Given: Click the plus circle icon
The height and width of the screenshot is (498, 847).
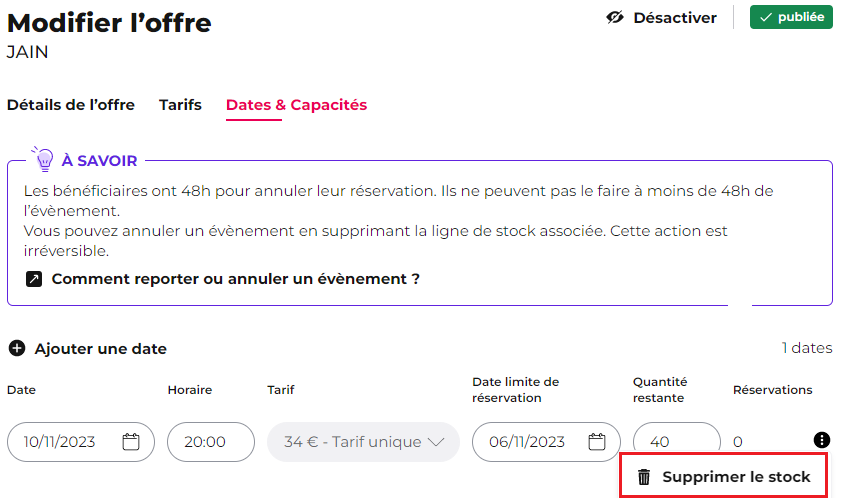Looking at the screenshot, I should click(x=17, y=348).
